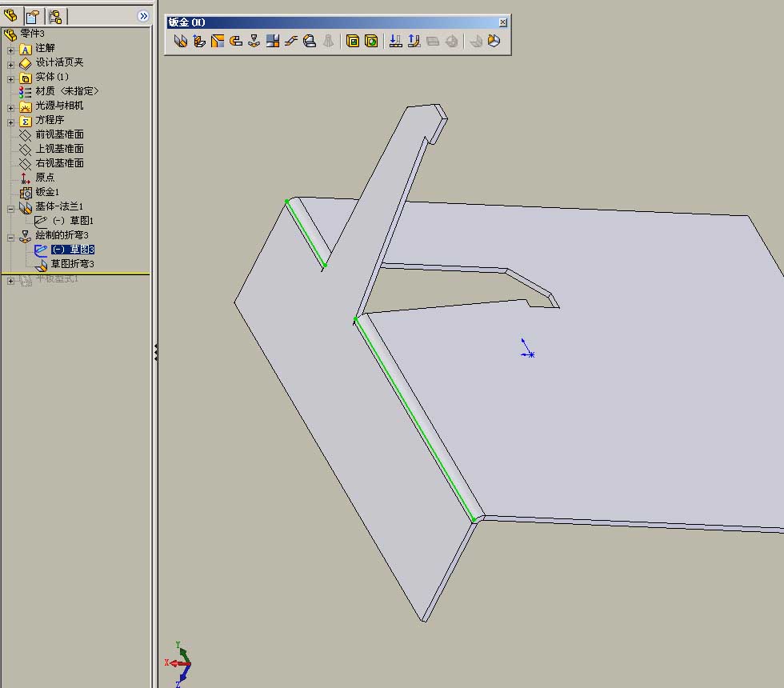Click the 绘制的折弯3 text label
Viewport: 784px width, 688px height.
coord(62,235)
